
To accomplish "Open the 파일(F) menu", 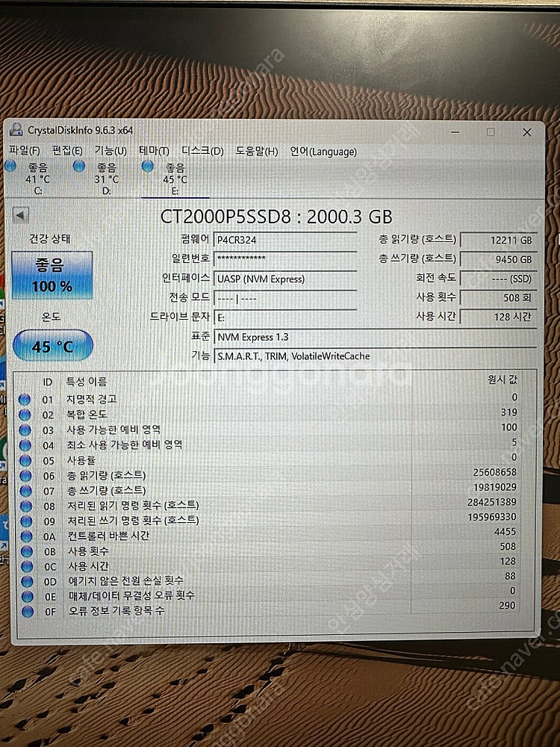I will (24, 151).
